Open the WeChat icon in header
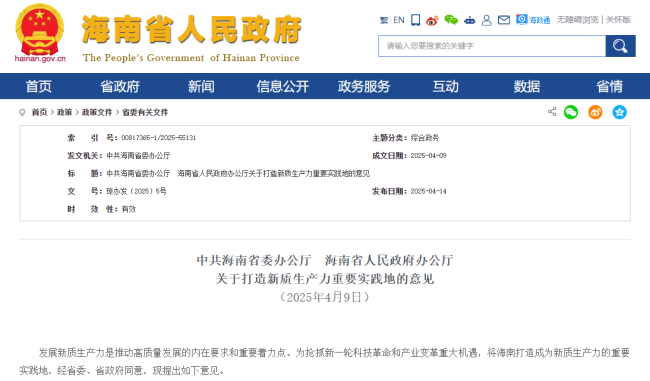This screenshot has height=381, width=650. [x=451, y=19]
